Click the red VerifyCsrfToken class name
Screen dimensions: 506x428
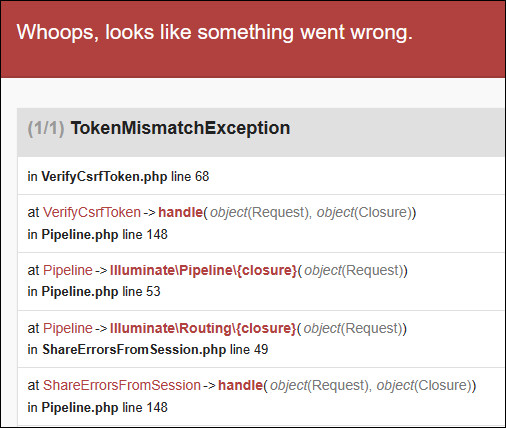point(92,212)
